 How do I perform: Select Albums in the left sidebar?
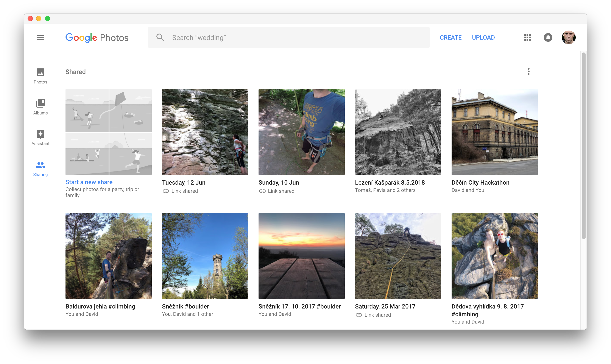[x=40, y=107]
